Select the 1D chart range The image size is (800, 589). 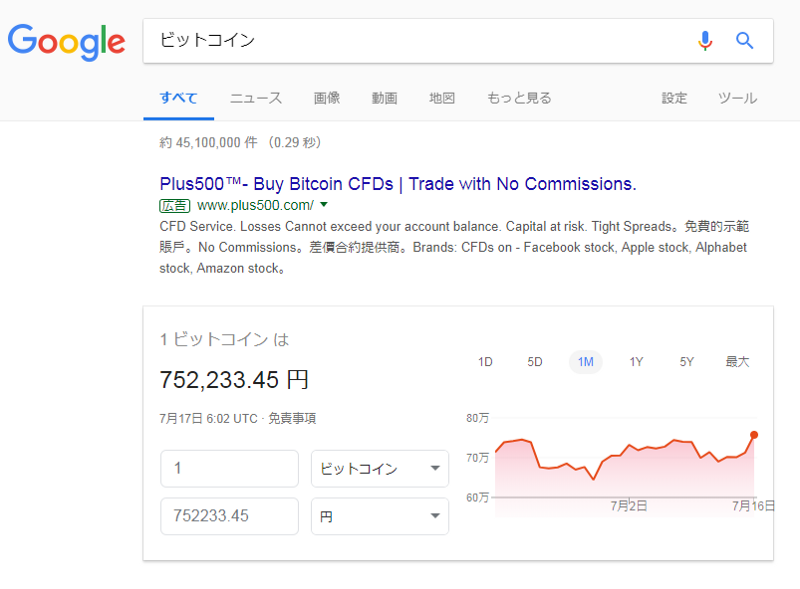click(x=485, y=362)
